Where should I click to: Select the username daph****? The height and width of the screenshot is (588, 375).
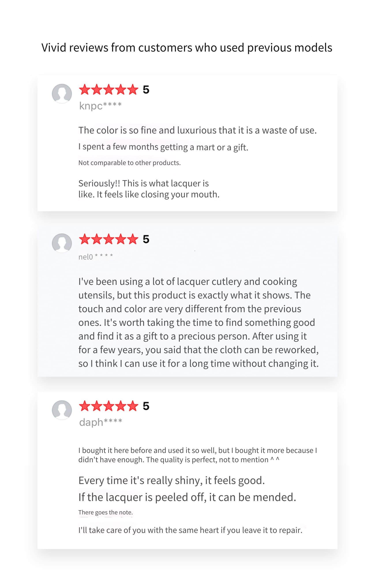tap(100, 422)
